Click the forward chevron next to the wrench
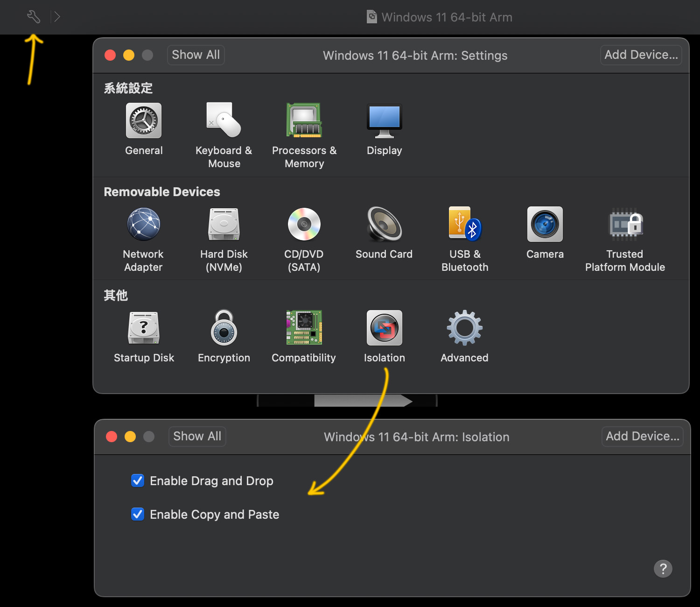This screenshot has width=700, height=607. (x=57, y=17)
